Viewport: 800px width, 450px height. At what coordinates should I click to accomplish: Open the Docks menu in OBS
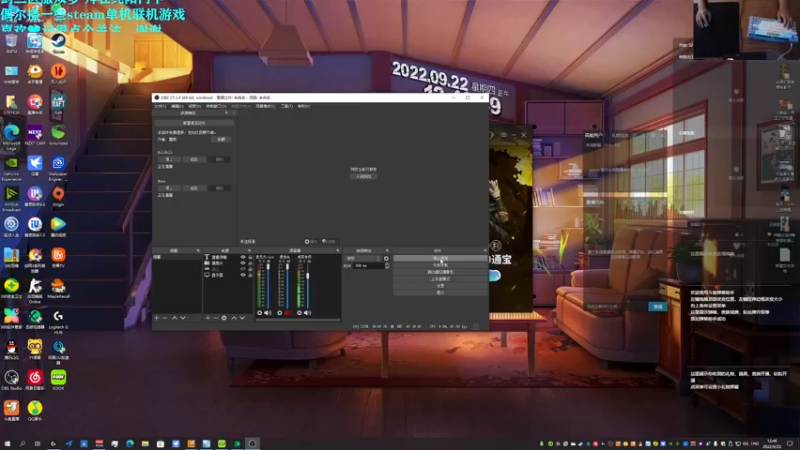click(216, 106)
